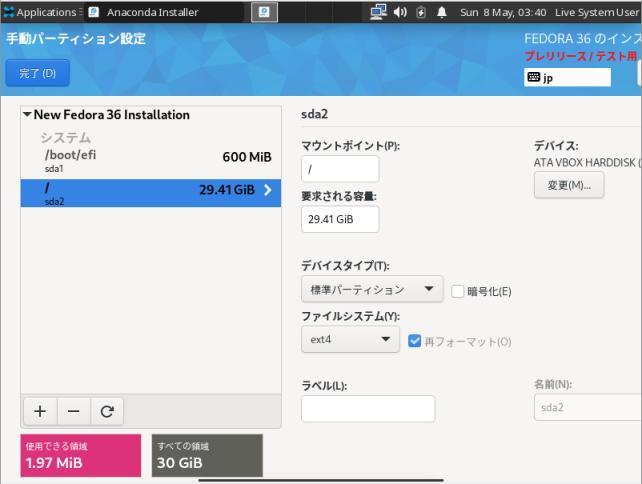Toggle the 再フォーマット(O) reformat checkbox
Image resolution: width=642 pixels, height=484 pixels.
click(414, 341)
